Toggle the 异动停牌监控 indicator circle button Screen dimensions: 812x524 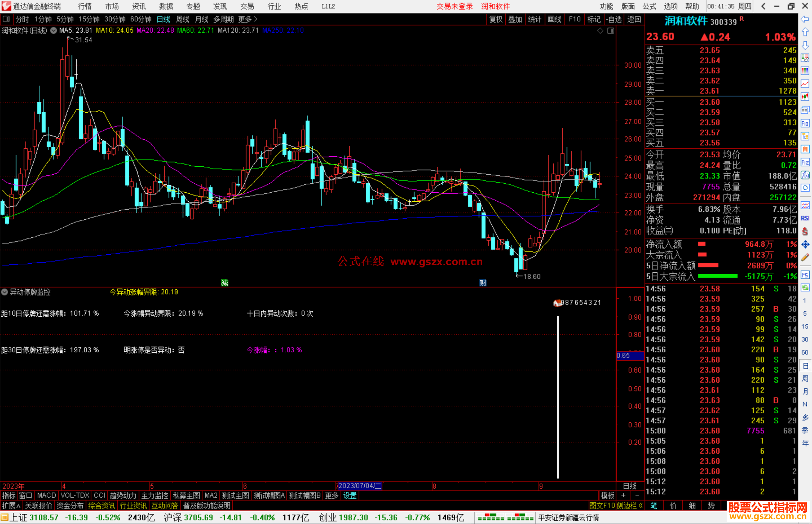tap(5, 292)
